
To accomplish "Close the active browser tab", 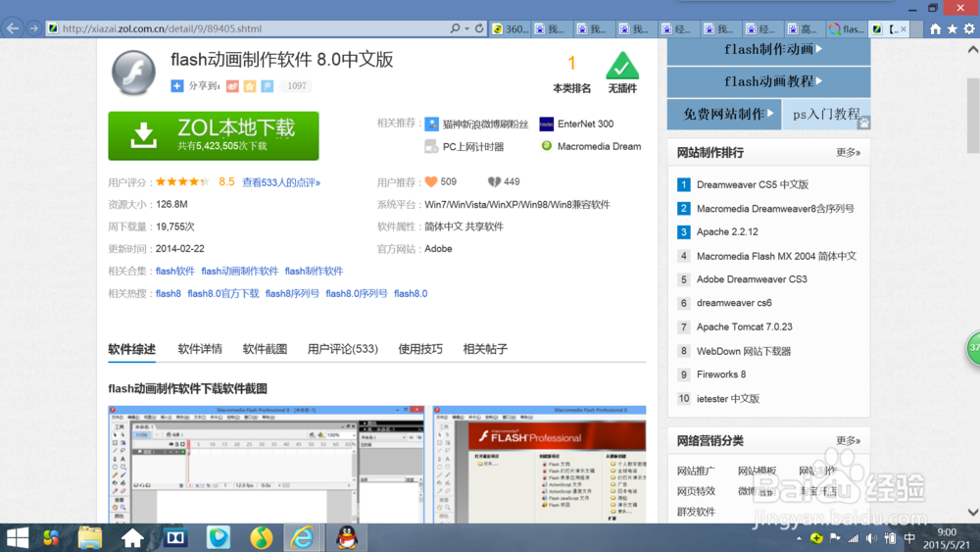I will point(904,28).
